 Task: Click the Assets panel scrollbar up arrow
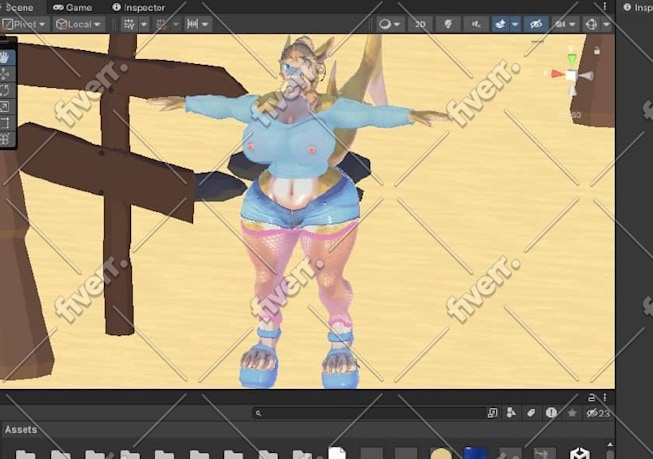point(610,445)
